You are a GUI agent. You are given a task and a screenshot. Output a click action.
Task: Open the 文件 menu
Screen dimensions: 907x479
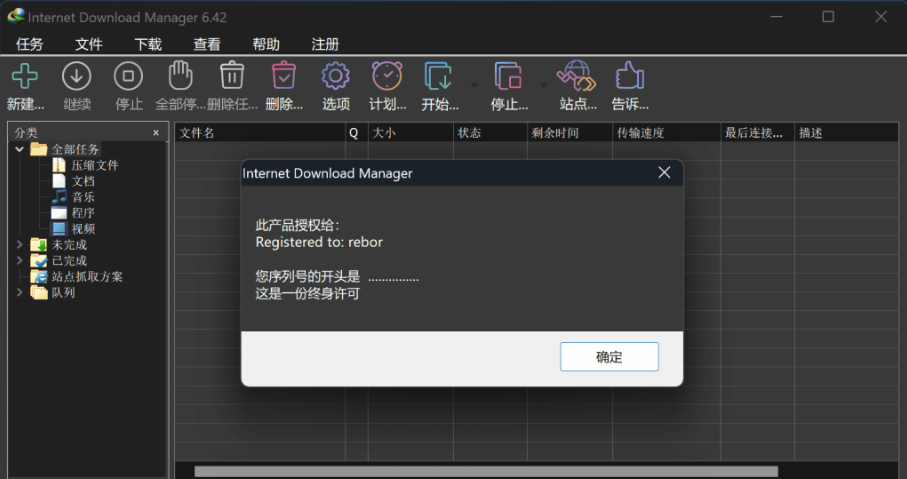(89, 44)
